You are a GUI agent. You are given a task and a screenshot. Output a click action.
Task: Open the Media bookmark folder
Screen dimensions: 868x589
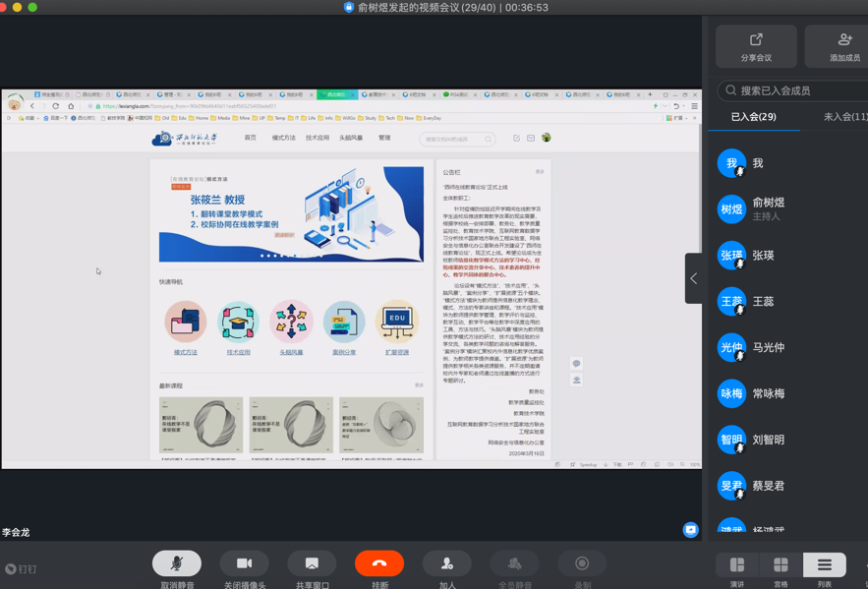tap(220, 118)
